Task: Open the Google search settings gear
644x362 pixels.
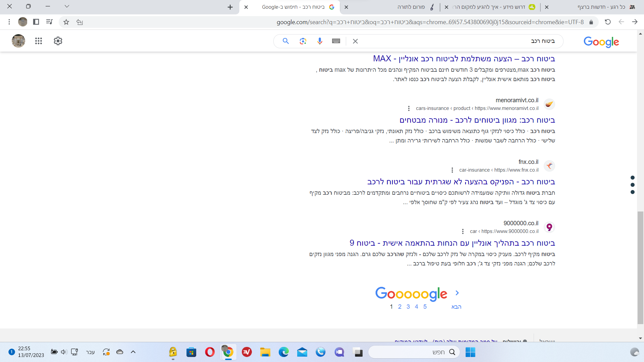Action: coord(58,41)
